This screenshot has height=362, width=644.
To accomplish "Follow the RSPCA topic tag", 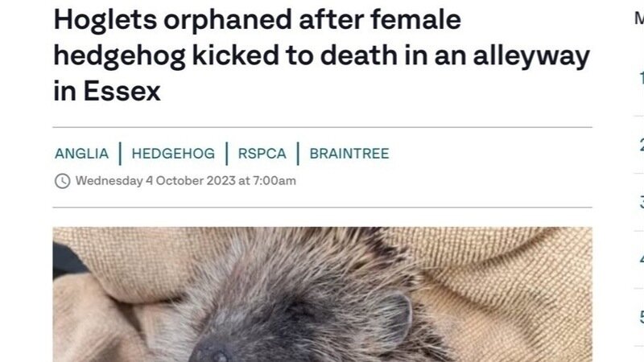I will [262, 154].
